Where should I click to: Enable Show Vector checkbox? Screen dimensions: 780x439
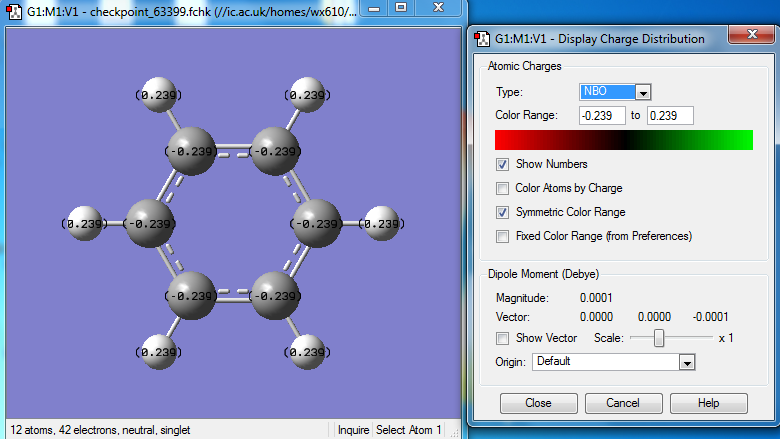point(502,339)
